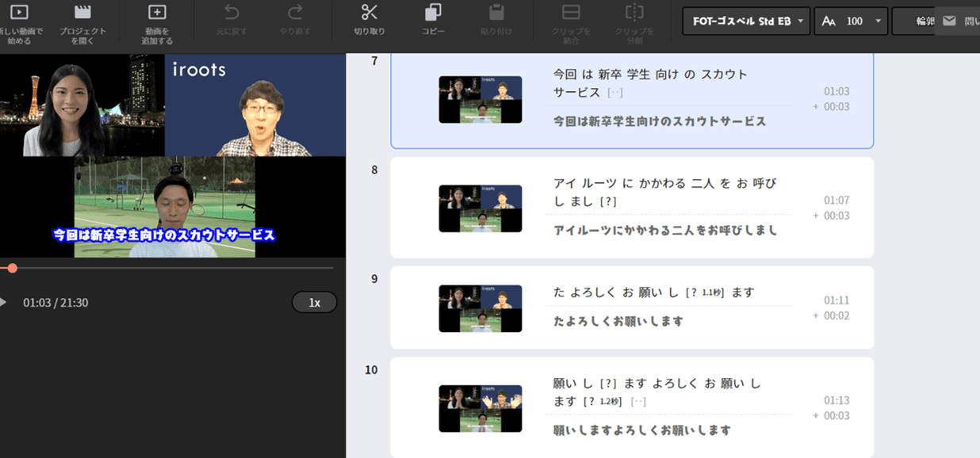This screenshot has height=458, width=980.
Task: Click the クリップを分割 icon
Action: pos(634,13)
